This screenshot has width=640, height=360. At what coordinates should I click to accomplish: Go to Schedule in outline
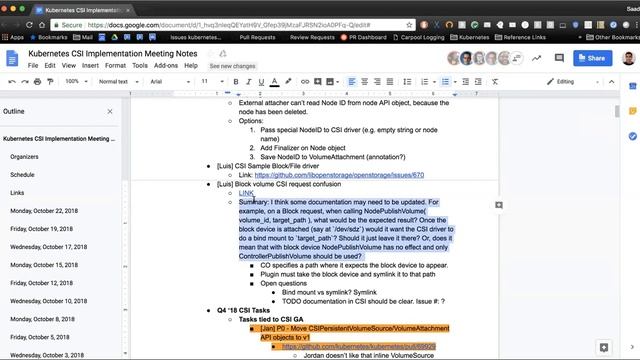point(22,175)
